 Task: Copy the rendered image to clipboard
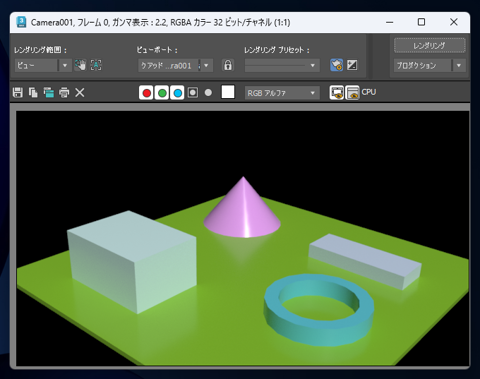(33, 92)
